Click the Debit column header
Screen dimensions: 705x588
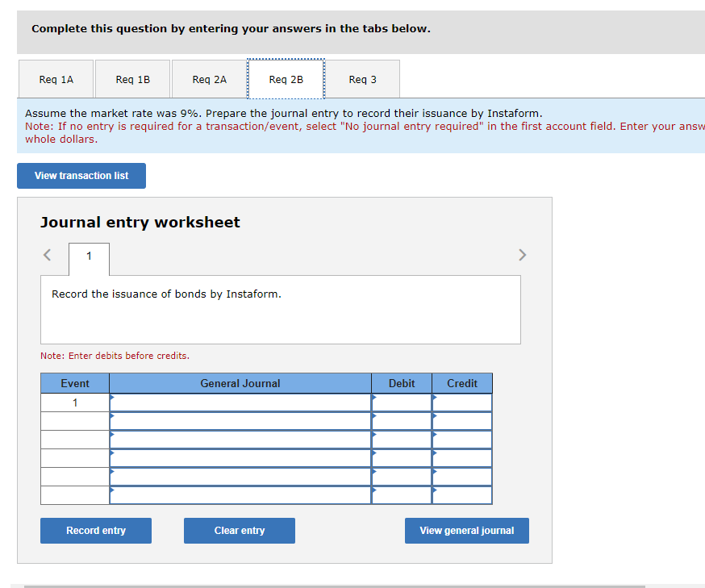[402, 383]
